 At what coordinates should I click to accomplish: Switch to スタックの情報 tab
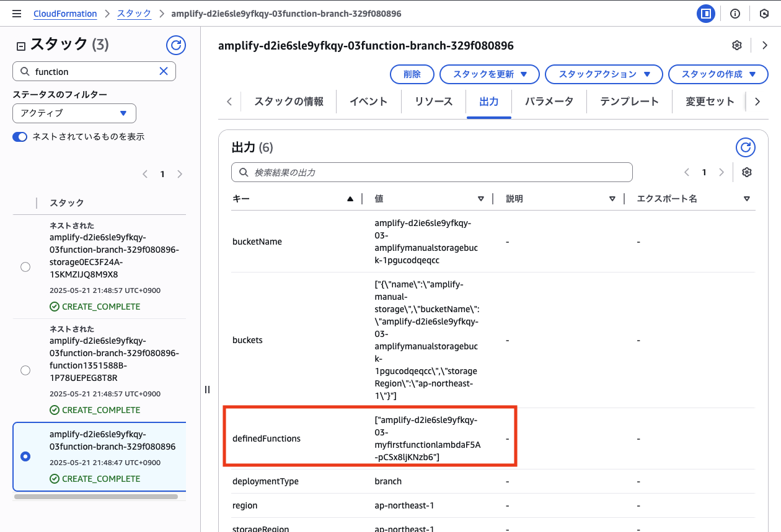pyautogui.click(x=289, y=102)
